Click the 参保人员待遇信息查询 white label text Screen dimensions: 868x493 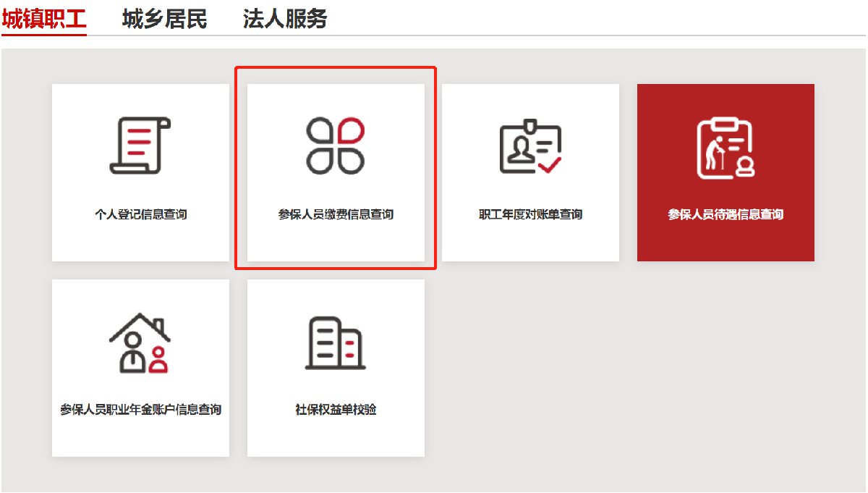coord(726,213)
